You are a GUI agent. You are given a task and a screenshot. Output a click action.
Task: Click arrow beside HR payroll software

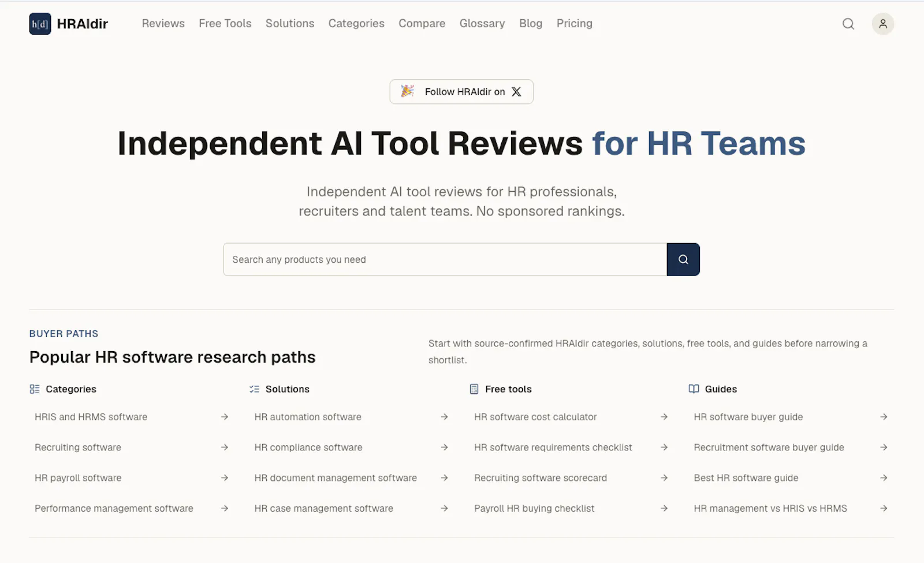(225, 478)
